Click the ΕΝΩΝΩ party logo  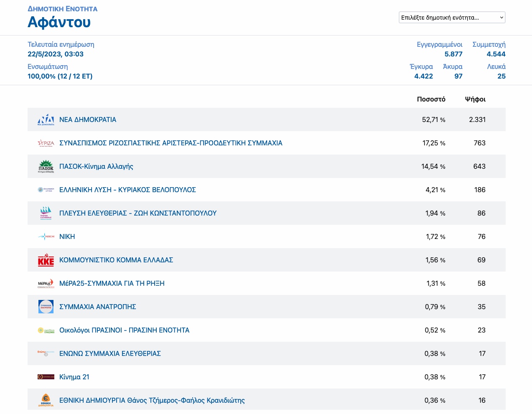[x=46, y=353]
